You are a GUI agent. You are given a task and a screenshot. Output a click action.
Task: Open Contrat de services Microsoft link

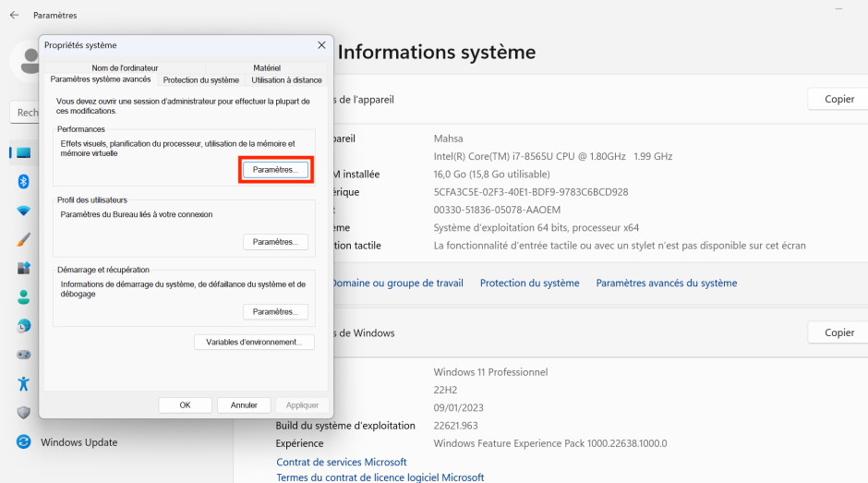coord(342,462)
